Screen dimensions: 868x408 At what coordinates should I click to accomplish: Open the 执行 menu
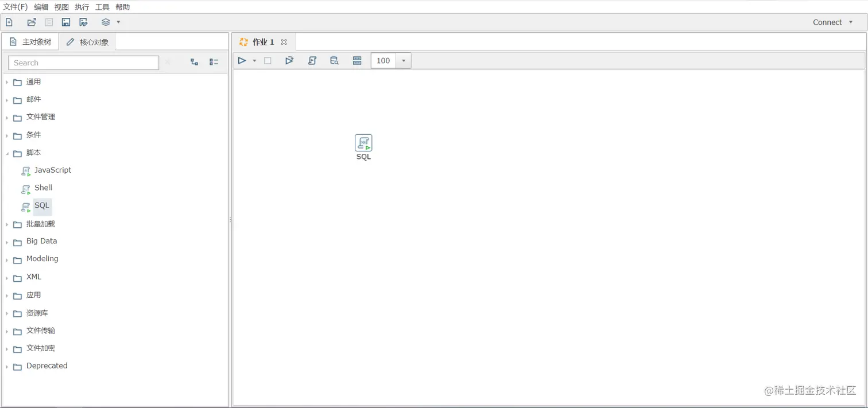click(x=82, y=7)
